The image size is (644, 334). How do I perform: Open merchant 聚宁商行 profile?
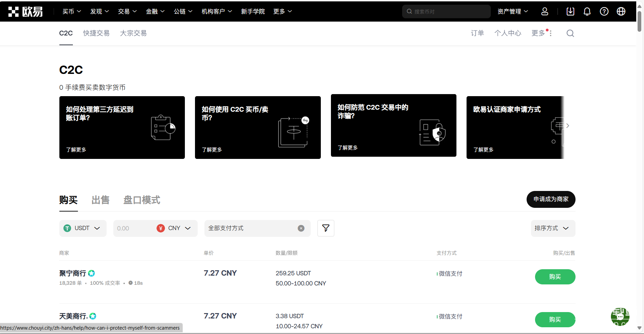point(73,273)
